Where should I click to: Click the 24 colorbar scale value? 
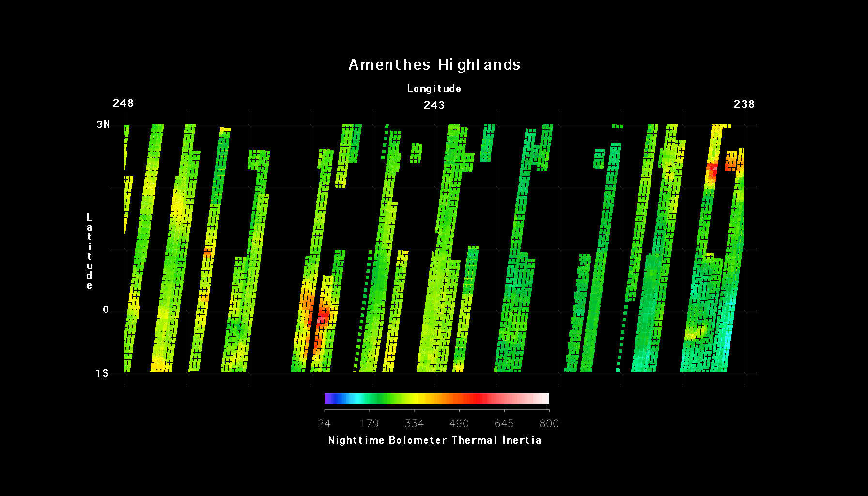pos(324,424)
